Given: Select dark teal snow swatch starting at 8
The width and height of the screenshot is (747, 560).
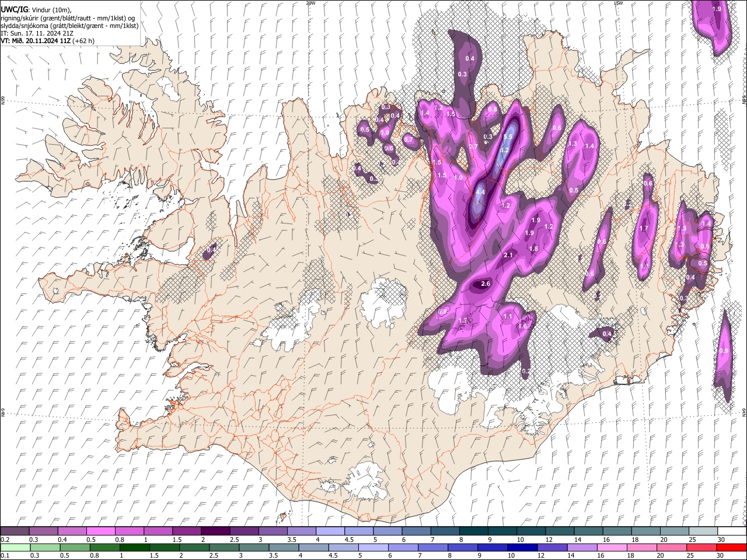Looking at the screenshot, I should pyautogui.click(x=473, y=531).
